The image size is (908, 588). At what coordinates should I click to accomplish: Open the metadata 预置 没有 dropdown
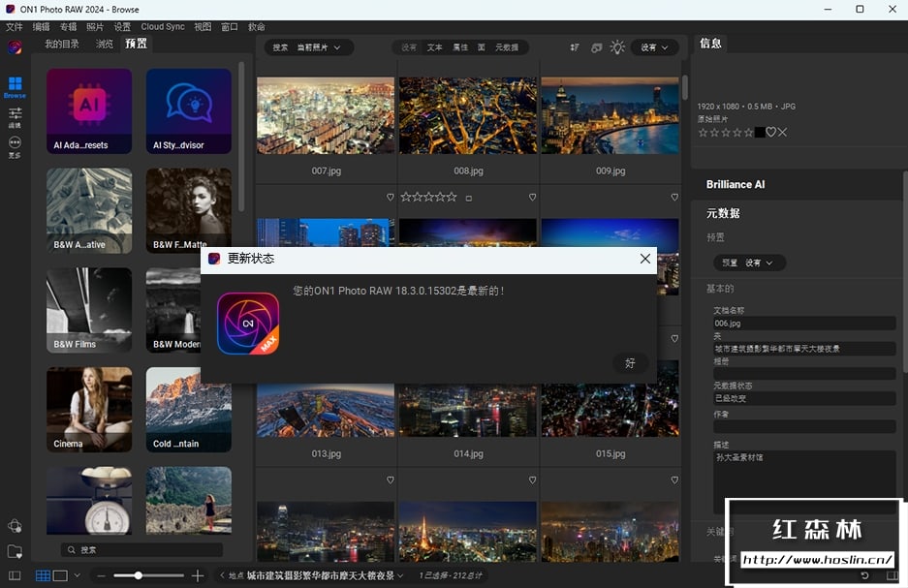(749, 263)
